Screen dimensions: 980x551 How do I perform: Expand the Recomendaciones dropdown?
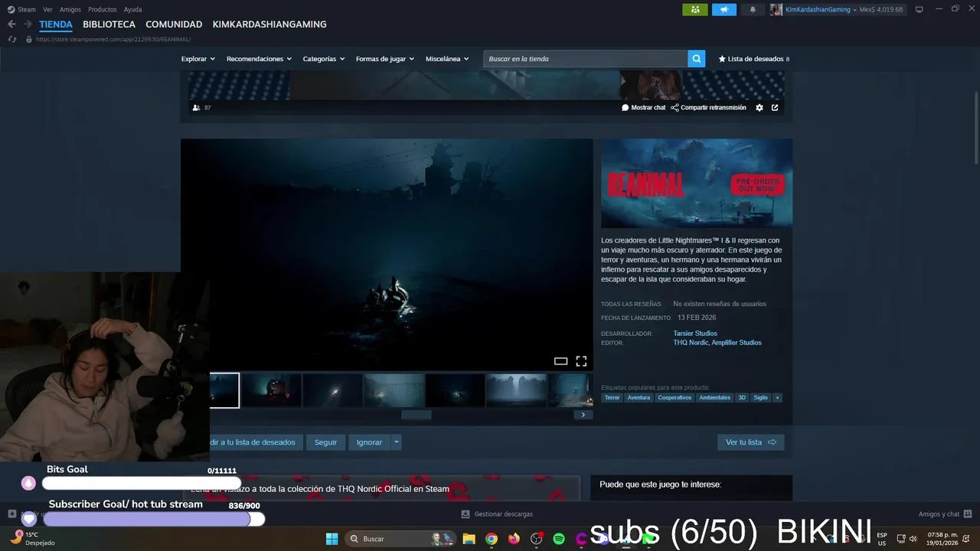[x=259, y=59]
